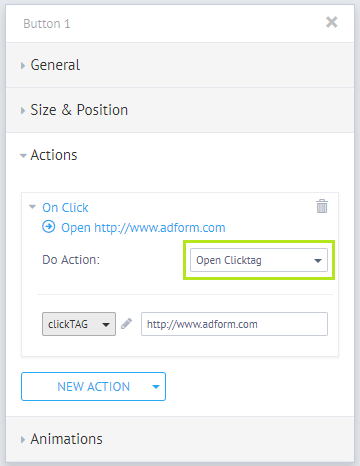
Task: Click the NEW ACTION button
Action: (93, 387)
